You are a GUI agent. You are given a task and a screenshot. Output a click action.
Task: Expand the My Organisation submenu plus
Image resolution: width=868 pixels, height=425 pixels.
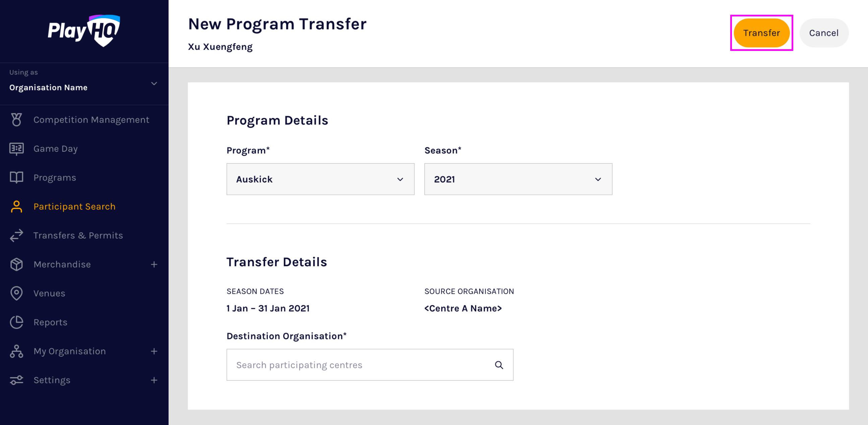click(154, 351)
